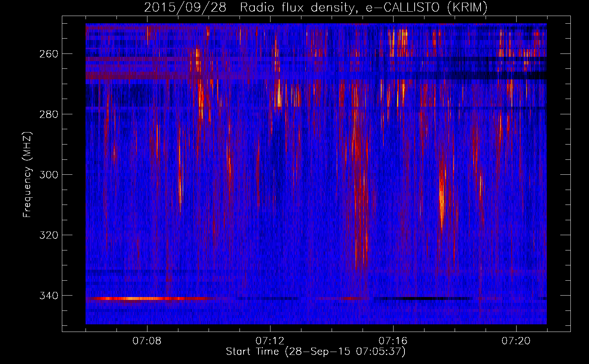Click the 07:08 time tick label
Viewport: 589px width, 364px height.
[147, 341]
